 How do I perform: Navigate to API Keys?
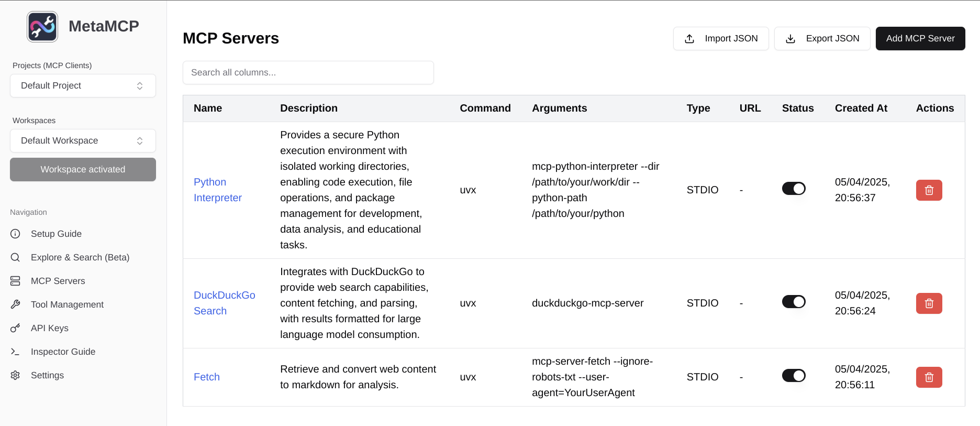tap(50, 328)
